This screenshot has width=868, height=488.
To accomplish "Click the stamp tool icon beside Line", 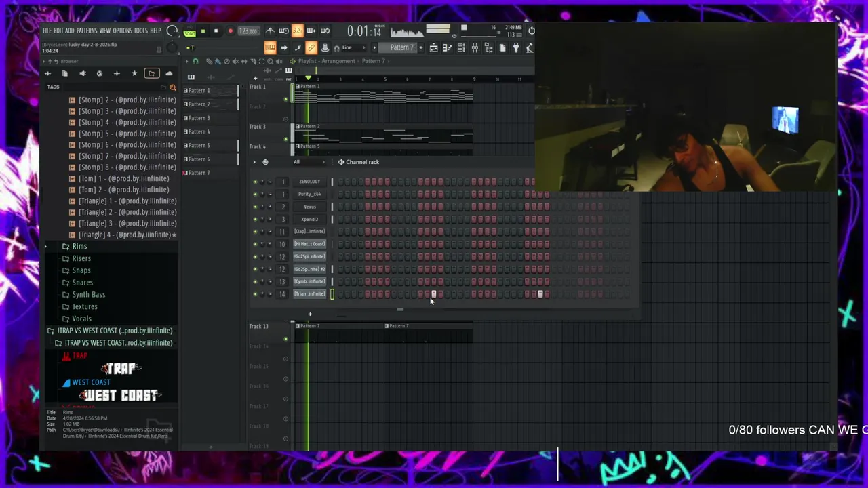I will tap(325, 47).
